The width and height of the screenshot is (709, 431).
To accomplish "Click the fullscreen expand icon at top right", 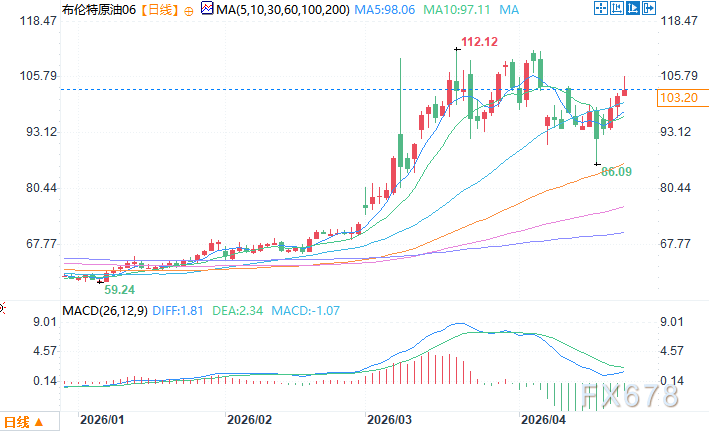I will click(649, 9).
